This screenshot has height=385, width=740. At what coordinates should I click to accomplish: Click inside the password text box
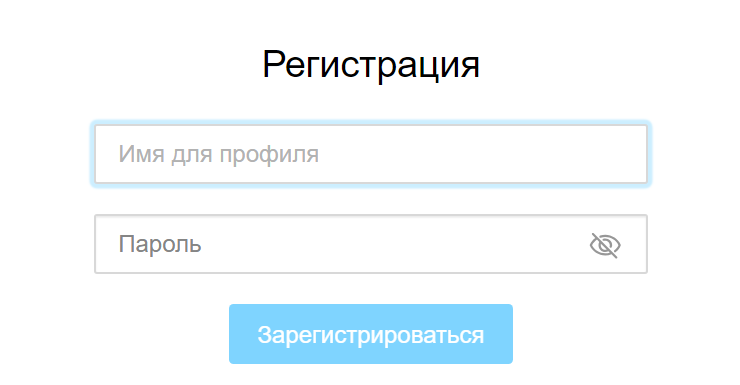pyautogui.click(x=371, y=244)
